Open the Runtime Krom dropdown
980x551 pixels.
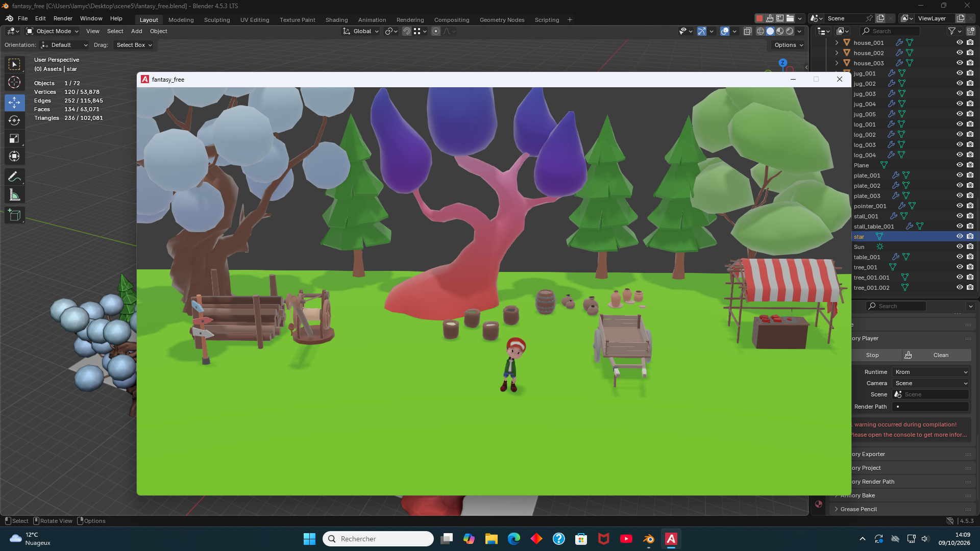931,372
